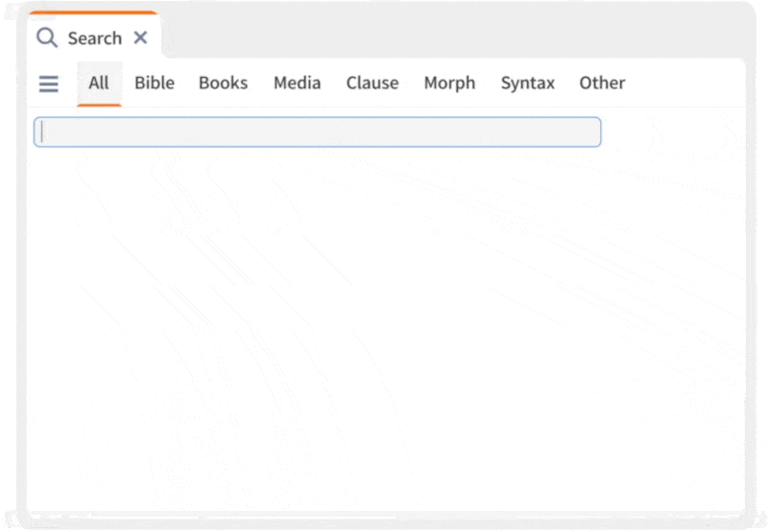Open the Other search tab

click(602, 84)
